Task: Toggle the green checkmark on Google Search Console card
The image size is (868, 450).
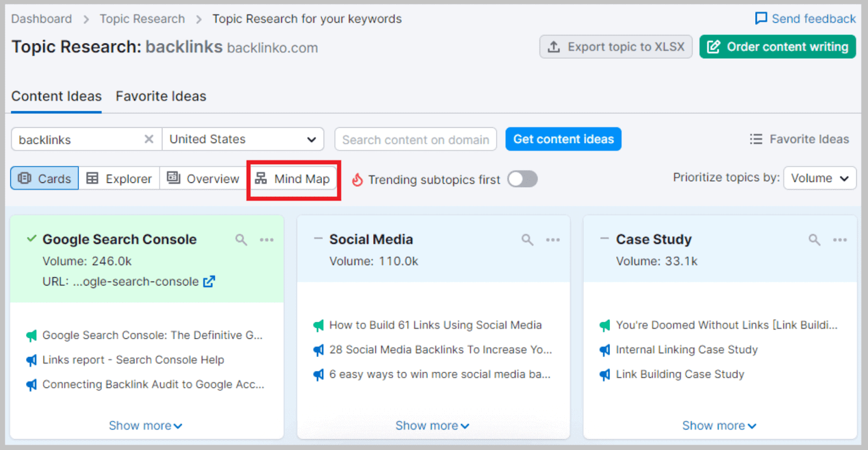Action: click(x=31, y=238)
